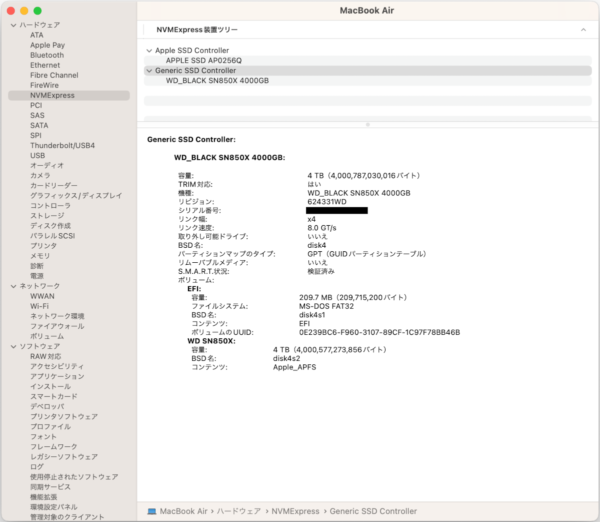Click the volume UUID value 0E239BC6-F960
Screen dimensions: 600x522
pos(379,333)
